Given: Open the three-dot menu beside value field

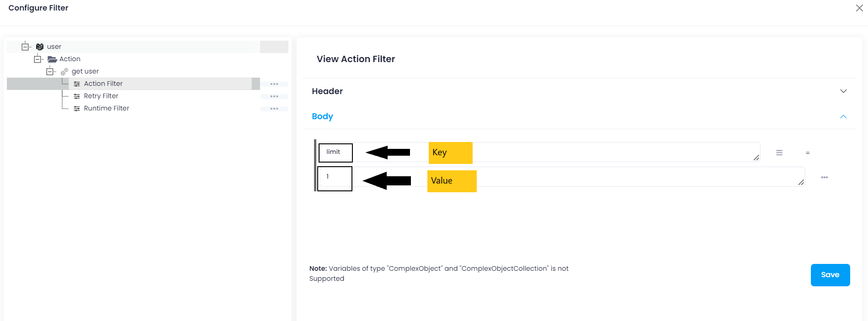Looking at the screenshot, I should tap(825, 177).
